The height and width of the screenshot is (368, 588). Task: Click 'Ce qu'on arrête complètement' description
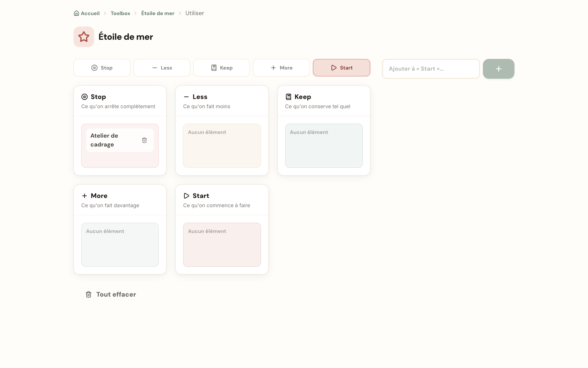click(x=118, y=106)
